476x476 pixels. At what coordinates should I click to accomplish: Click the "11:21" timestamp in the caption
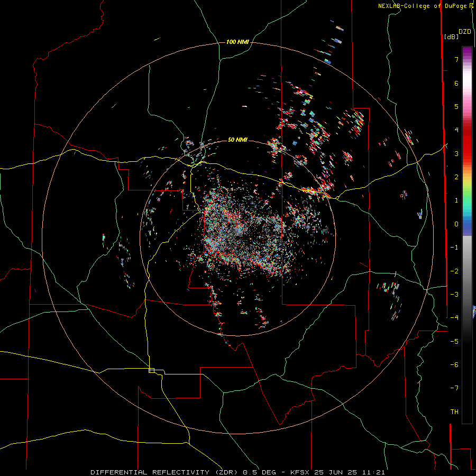coord(373,472)
